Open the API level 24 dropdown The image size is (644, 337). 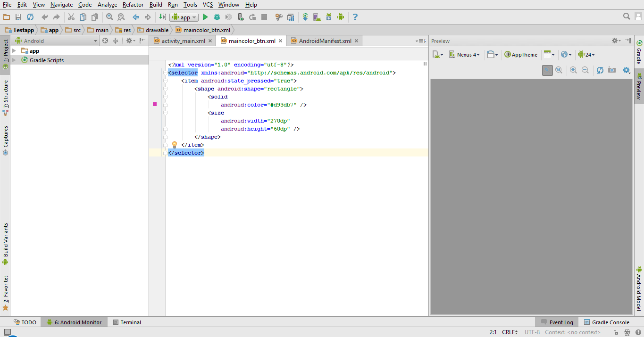(586, 54)
